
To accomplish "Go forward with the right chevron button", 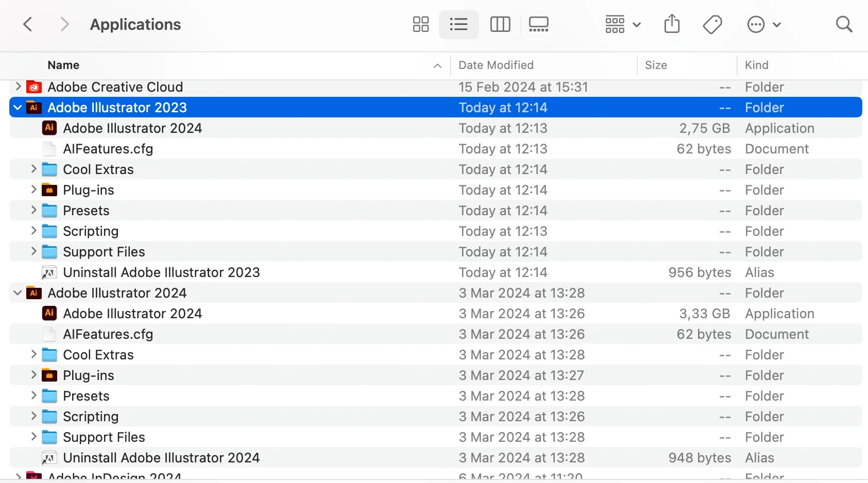I will click(x=64, y=24).
